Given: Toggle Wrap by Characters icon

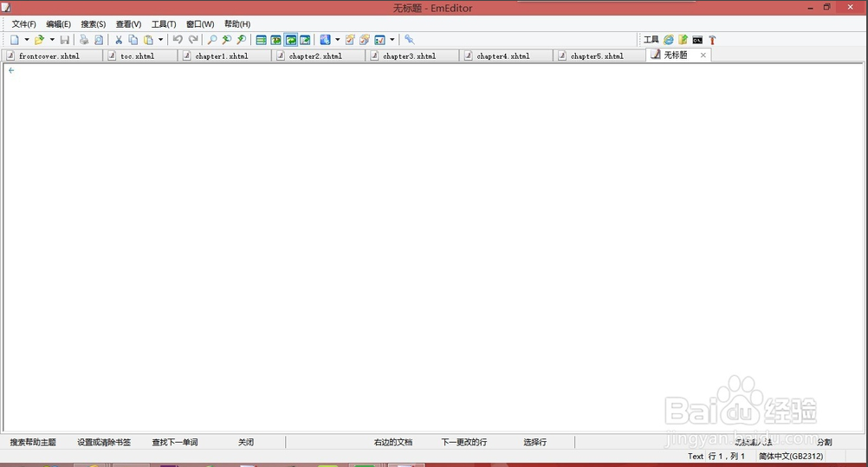Looking at the screenshot, I should click(x=275, y=40).
